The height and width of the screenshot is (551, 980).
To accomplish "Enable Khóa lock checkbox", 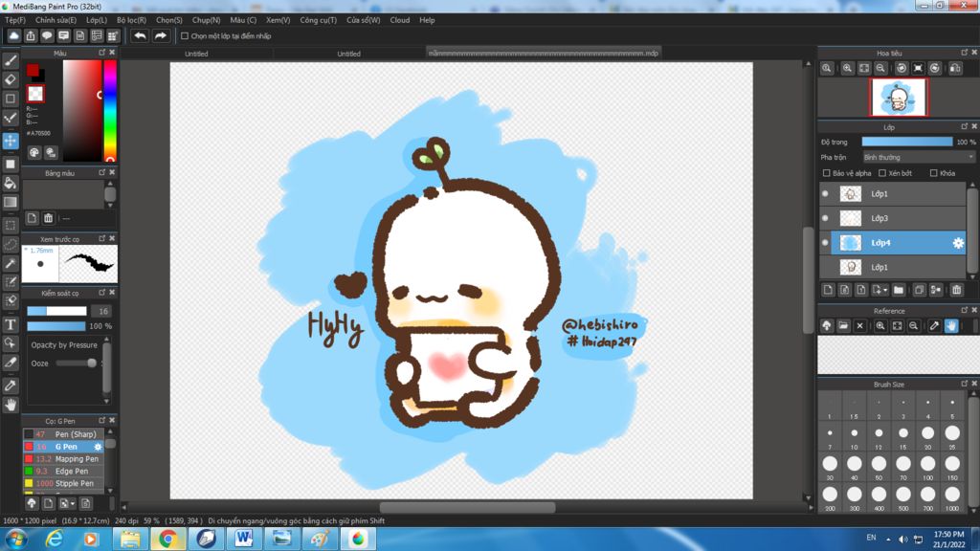I will (933, 173).
